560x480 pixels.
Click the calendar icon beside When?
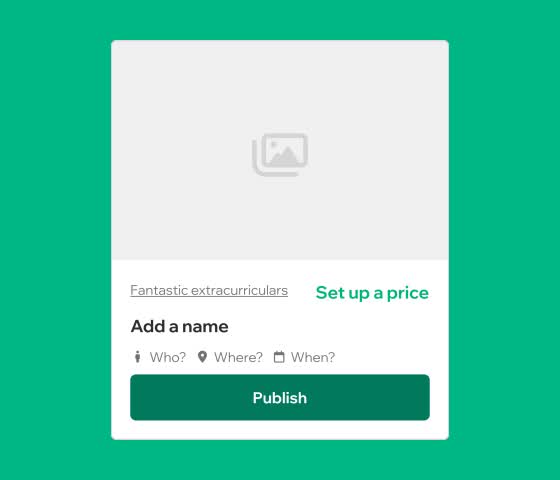coord(279,357)
